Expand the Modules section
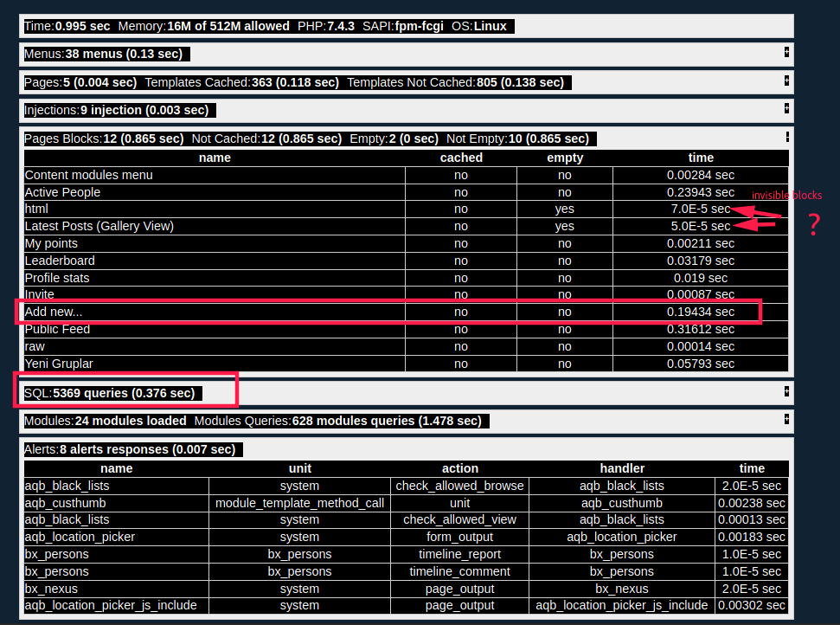The image size is (840, 625). 785,419
